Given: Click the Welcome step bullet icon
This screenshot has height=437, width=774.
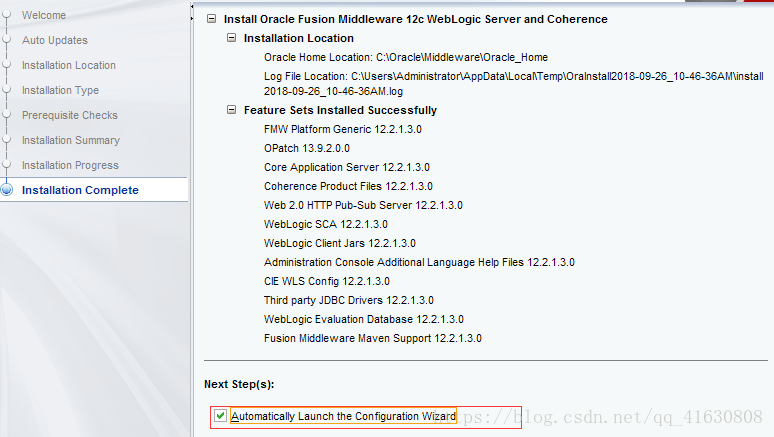Looking at the screenshot, I should pyautogui.click(x=6, y=15).
